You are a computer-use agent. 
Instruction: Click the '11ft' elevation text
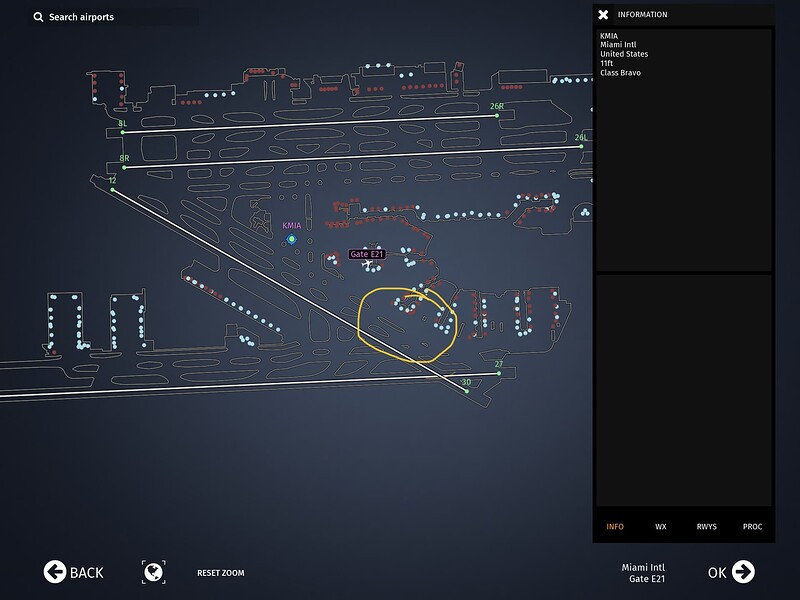607,63
